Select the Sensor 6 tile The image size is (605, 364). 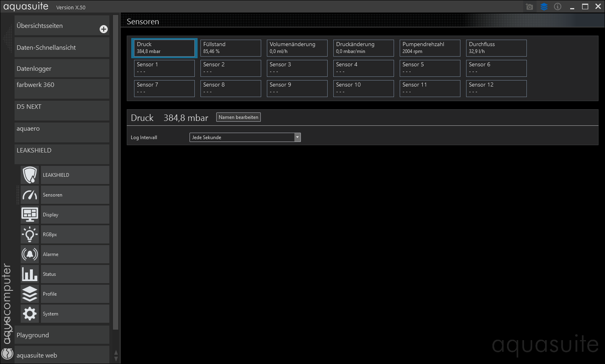tap(496, 68)
